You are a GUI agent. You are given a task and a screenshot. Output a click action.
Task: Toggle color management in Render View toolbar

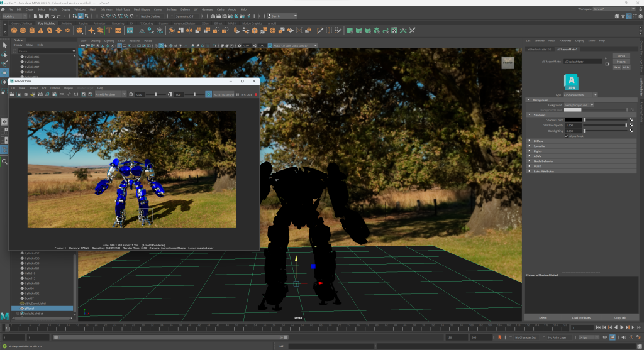[209, 94]
